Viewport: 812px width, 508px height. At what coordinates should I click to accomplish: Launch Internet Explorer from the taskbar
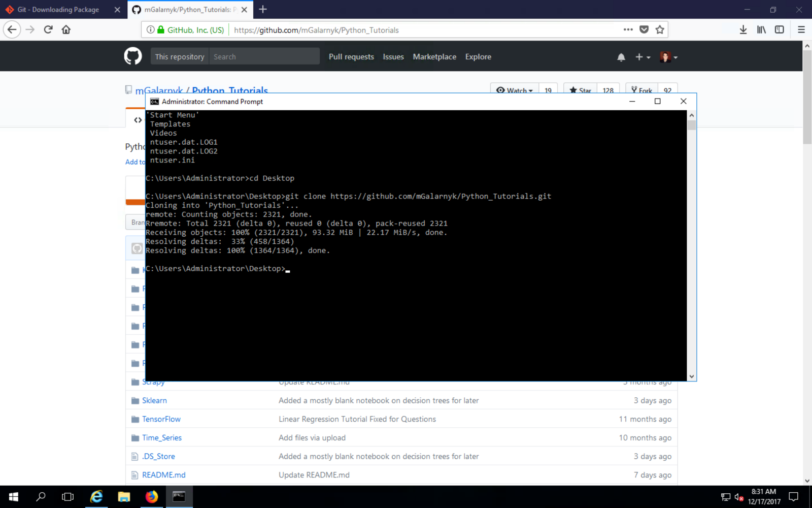click(x=96, y=497)
